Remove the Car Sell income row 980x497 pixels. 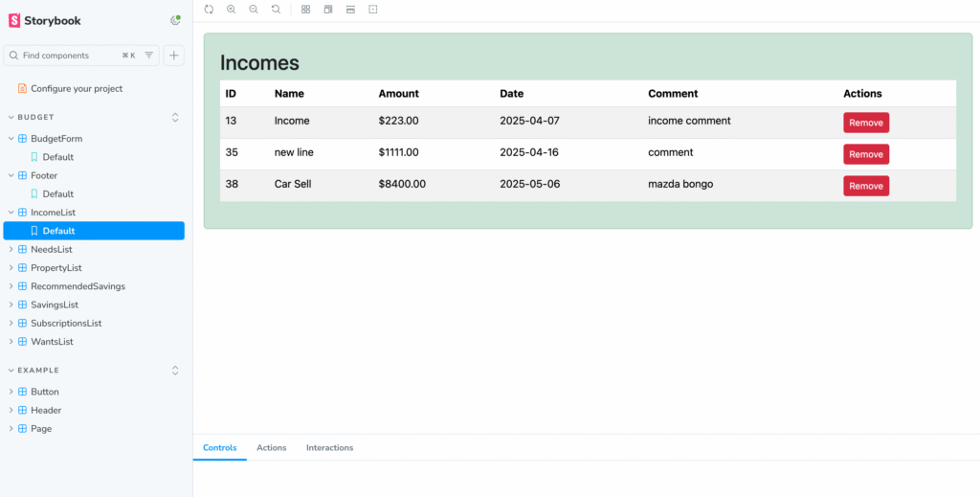(865, 186)
